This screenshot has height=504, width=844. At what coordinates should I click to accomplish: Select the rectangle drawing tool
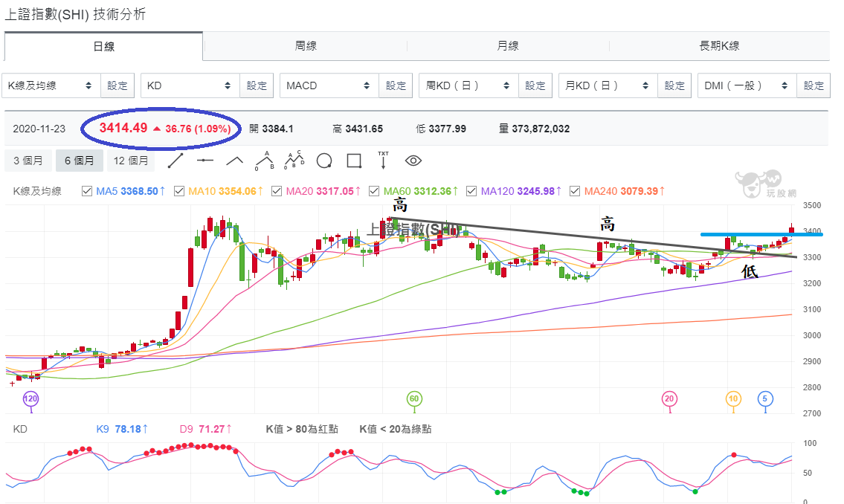(x=354, y=161)
